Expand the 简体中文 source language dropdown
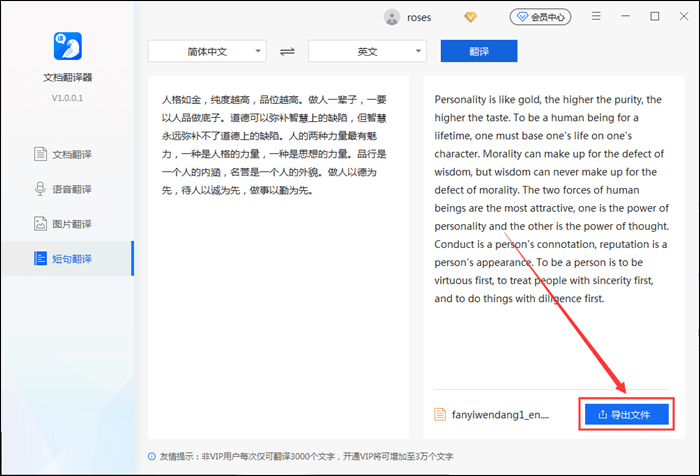The height and width of the screenshot is (476, 700). pos(207,51)
